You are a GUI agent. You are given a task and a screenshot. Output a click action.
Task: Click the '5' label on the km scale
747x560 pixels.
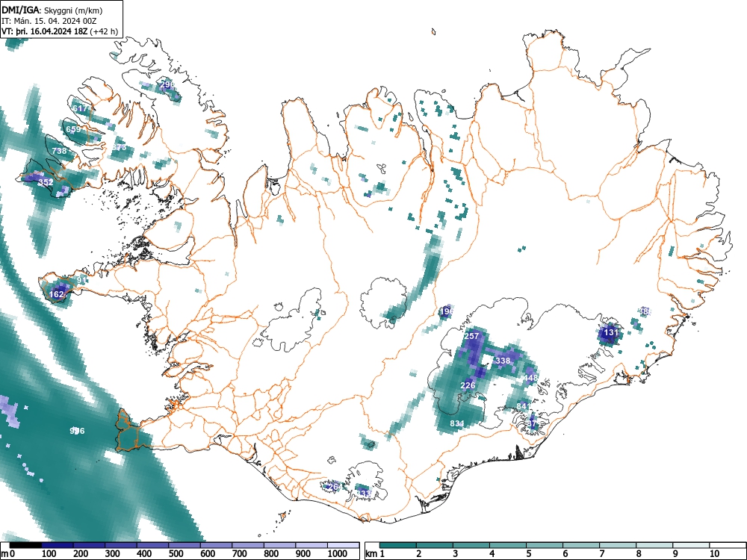(x=529, y=554)
